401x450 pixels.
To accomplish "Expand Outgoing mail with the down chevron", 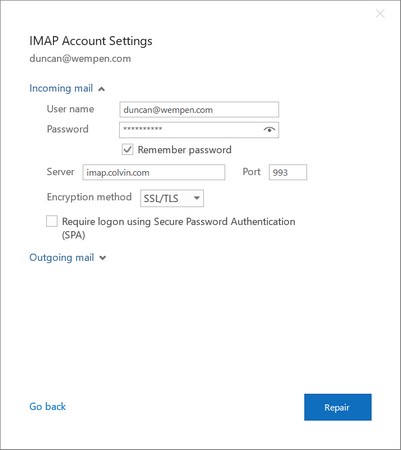I will coord(103,258).
